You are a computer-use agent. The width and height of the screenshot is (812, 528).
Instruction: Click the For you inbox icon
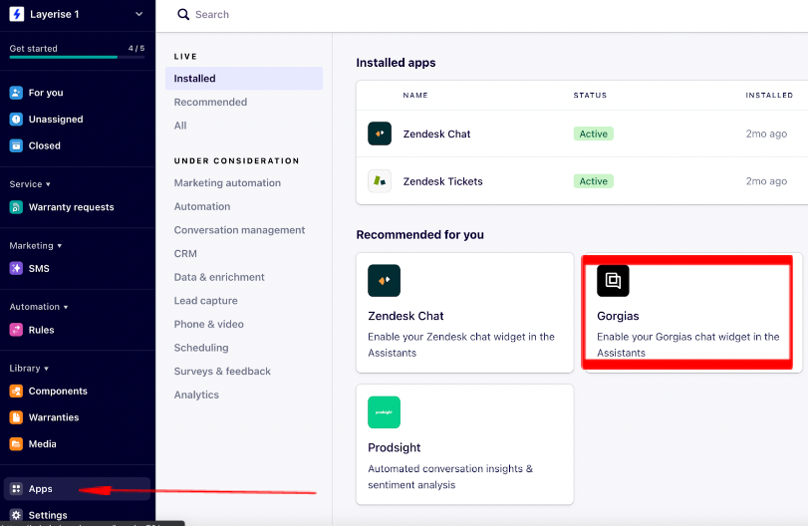coord(16,93)
